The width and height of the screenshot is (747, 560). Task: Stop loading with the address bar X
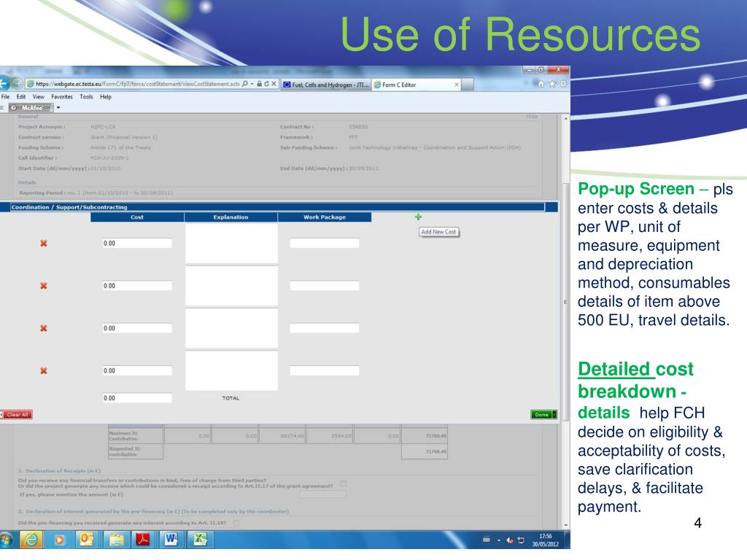(274, 84)
